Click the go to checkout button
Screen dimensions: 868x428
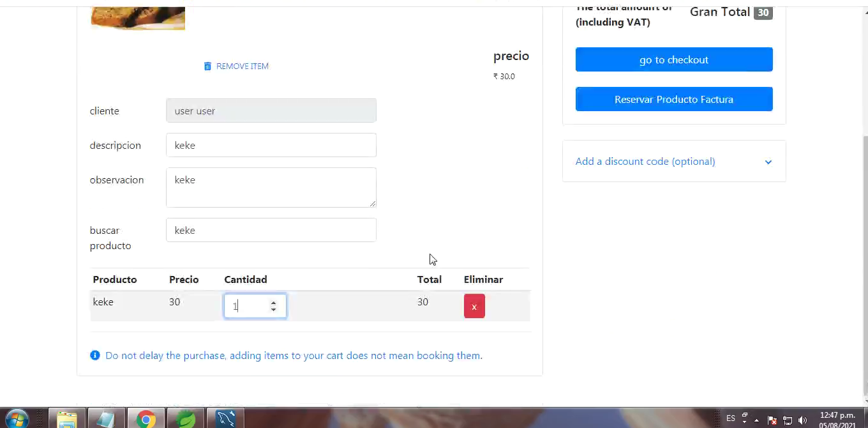(674, 59)
